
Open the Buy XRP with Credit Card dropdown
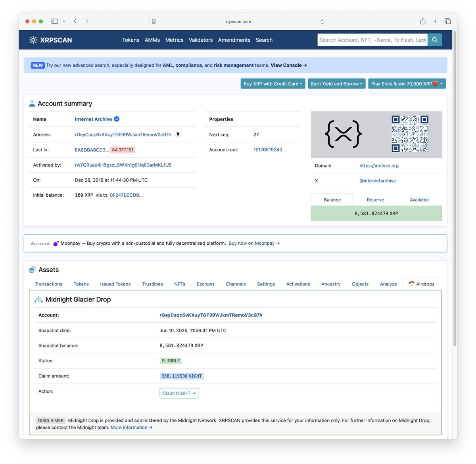click(273, 83)
